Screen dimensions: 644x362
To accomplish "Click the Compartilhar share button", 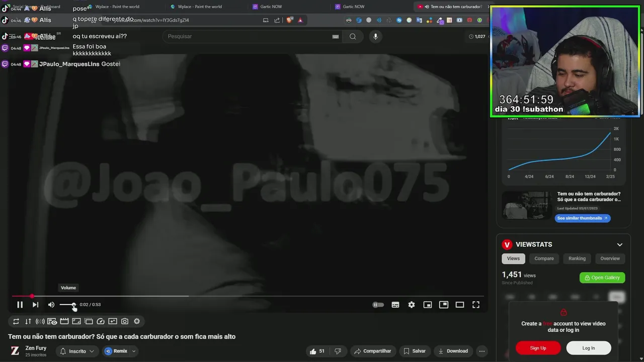I will (x=373, y=351).
